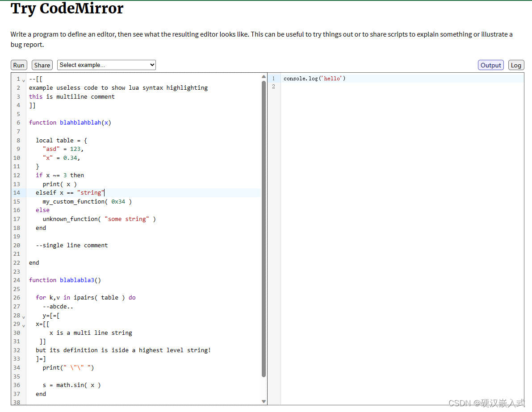The width and height of the screenshot is (532, 412).
Task: Click the 'Try CodeMirror' heading
Action: point(67,8)
